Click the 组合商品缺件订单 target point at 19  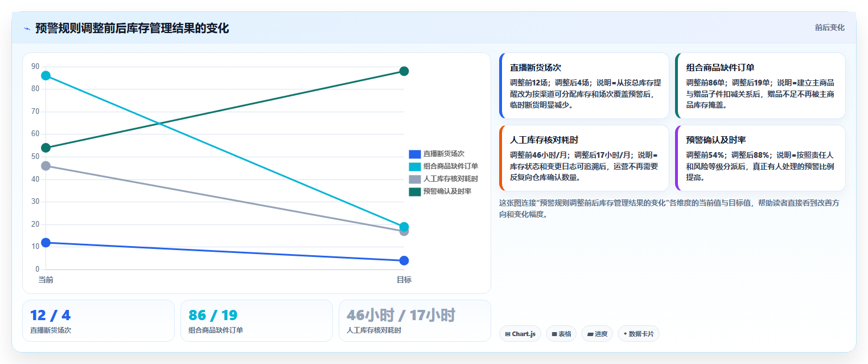404,227
